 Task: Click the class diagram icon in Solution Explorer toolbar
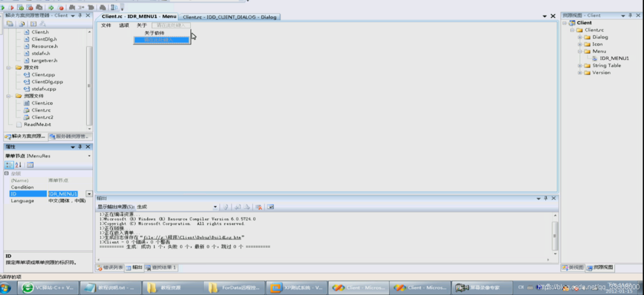(x=42, y=24)
